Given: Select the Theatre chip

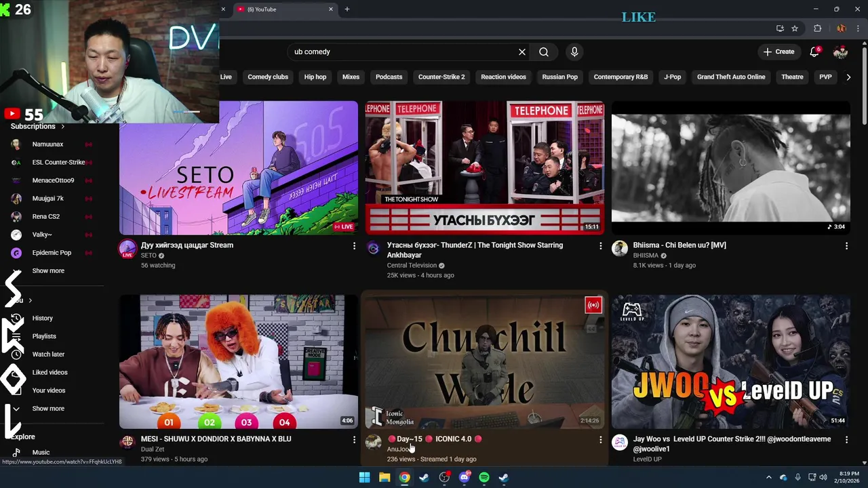Looking at the screenshot, I should pos(792,77).
